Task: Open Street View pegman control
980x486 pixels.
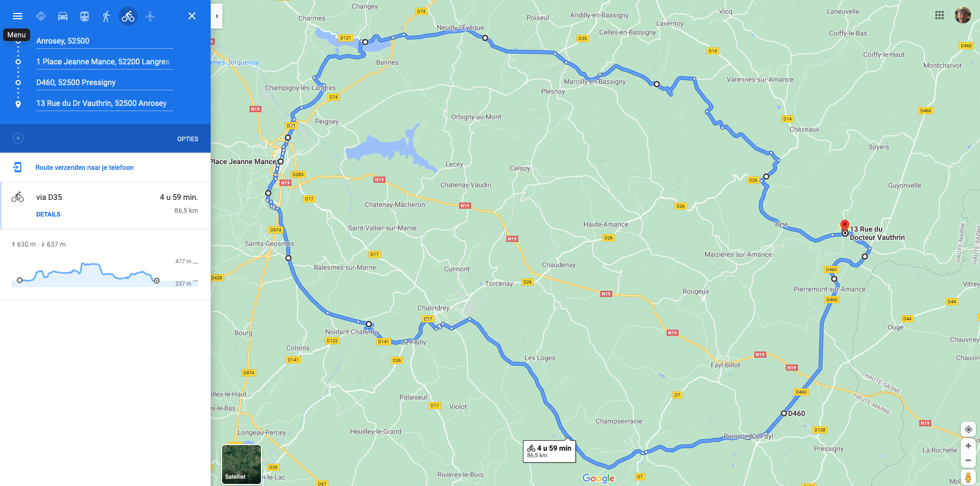Action: (x=968, y=477)
